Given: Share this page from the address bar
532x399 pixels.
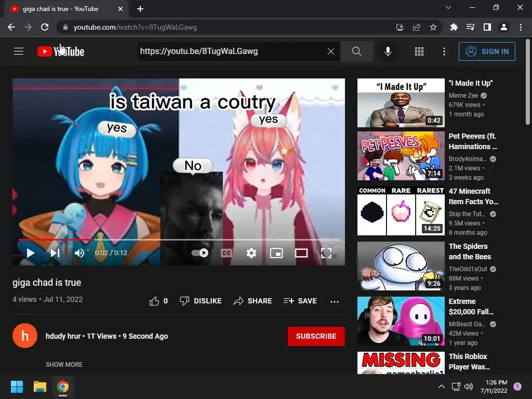Looking at the screenshot, I should pyautogui.click(x=417, y=27).
